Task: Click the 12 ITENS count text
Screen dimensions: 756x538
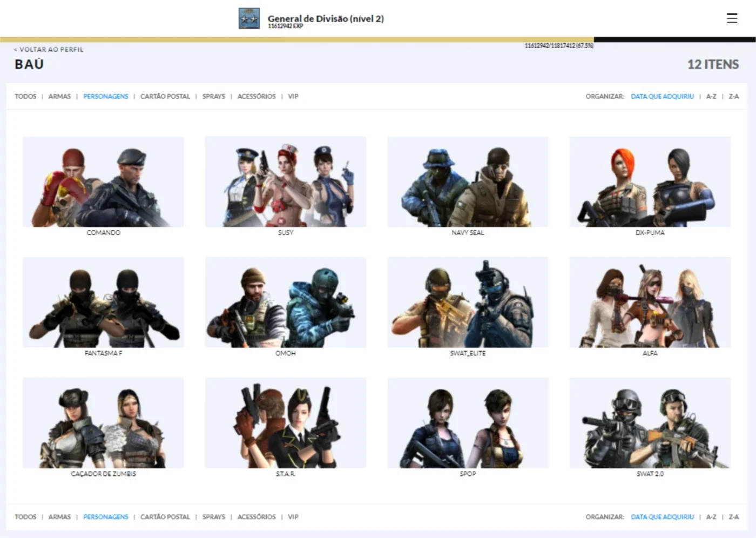Action: pyautogui.click(x=713, y=64)
